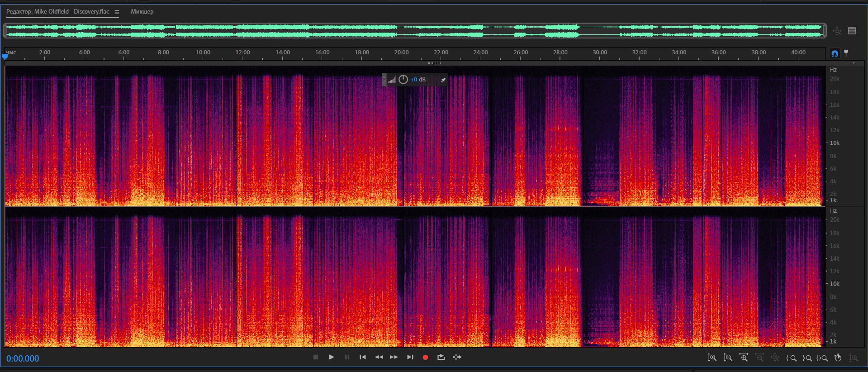This screenshot has height=372, width=868.
Task: Expand the small arrow above the Hz scale
Action: [x=854, y=63]
